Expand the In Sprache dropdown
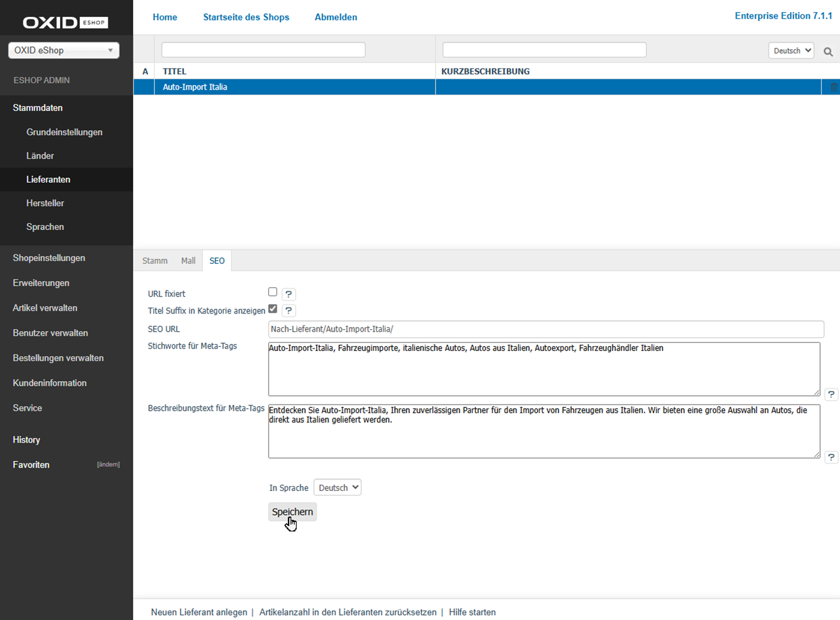The image size is (840, 620). (x=337, y=488)
